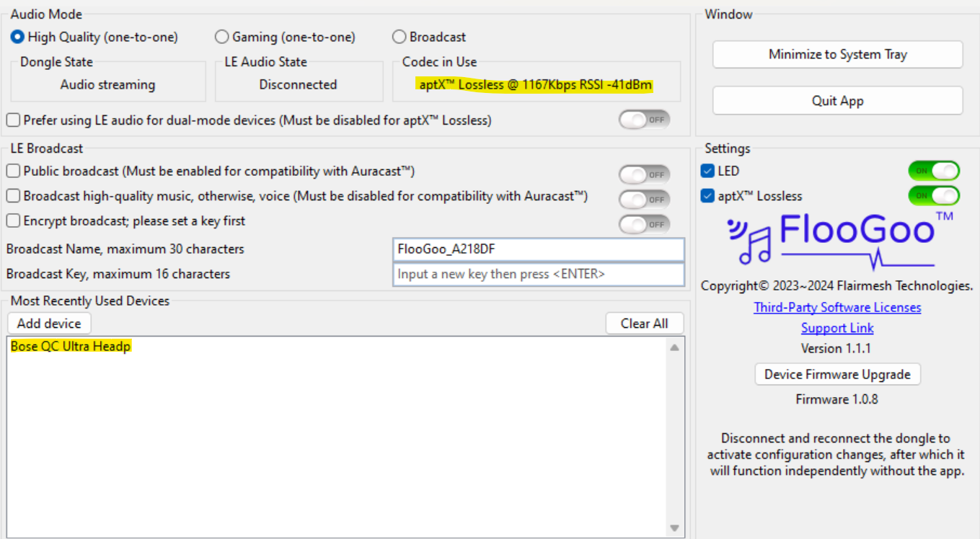The height and width of the screenshot is (539, 980).
Task: Select Bose QC Ultra Headp device
Action: 70,346
